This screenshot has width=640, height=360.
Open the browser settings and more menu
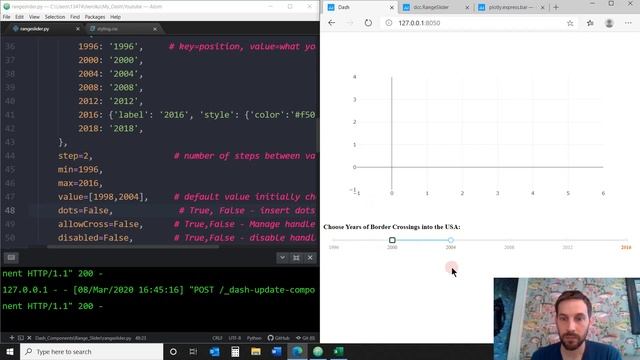click(628, 23)
